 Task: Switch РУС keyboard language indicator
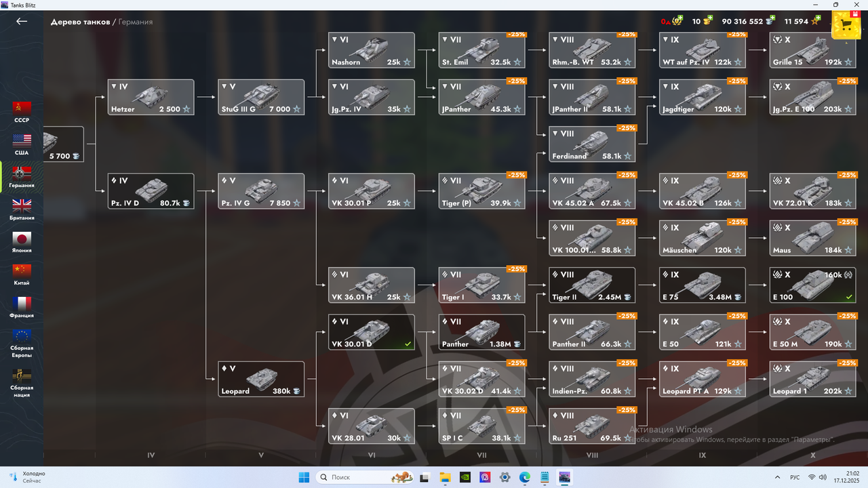(795, 477)
